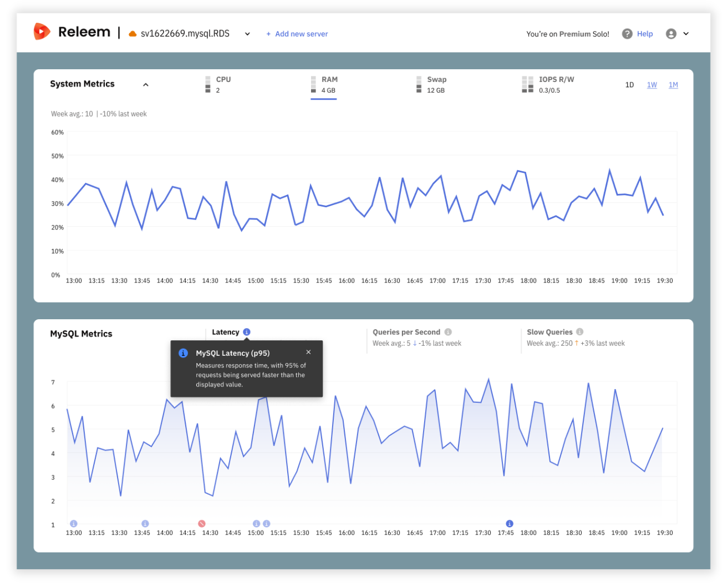Click the user account profile icon
The image size is (728, 583).
point(673,33)
